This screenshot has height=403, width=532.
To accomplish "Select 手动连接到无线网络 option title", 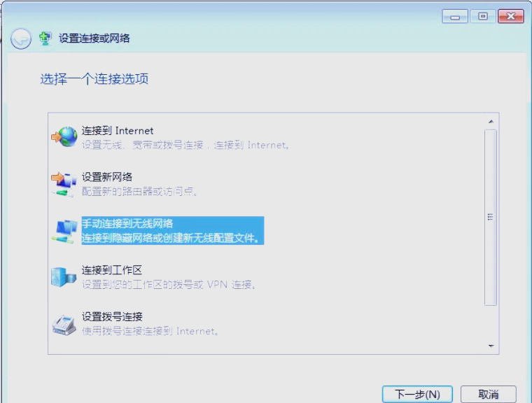I will tap(127, 224).
